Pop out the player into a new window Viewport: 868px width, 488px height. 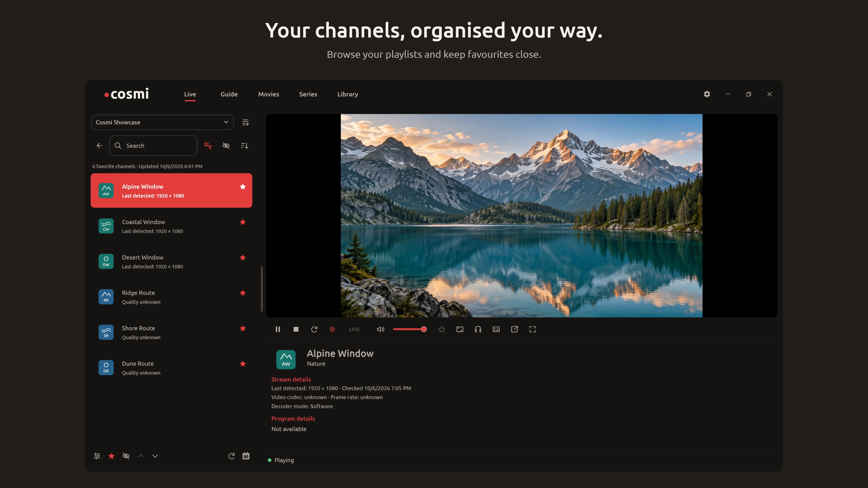tap(514, 329)
